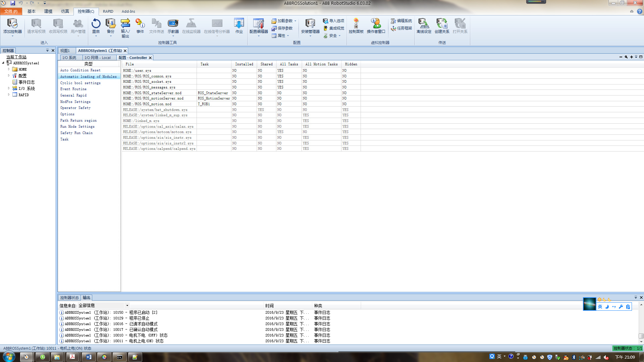This screenshot has height=362, width=644.
Task: Expand the I/O 系统 tree node
Action: pyautogui.click(x=9, y=88)
